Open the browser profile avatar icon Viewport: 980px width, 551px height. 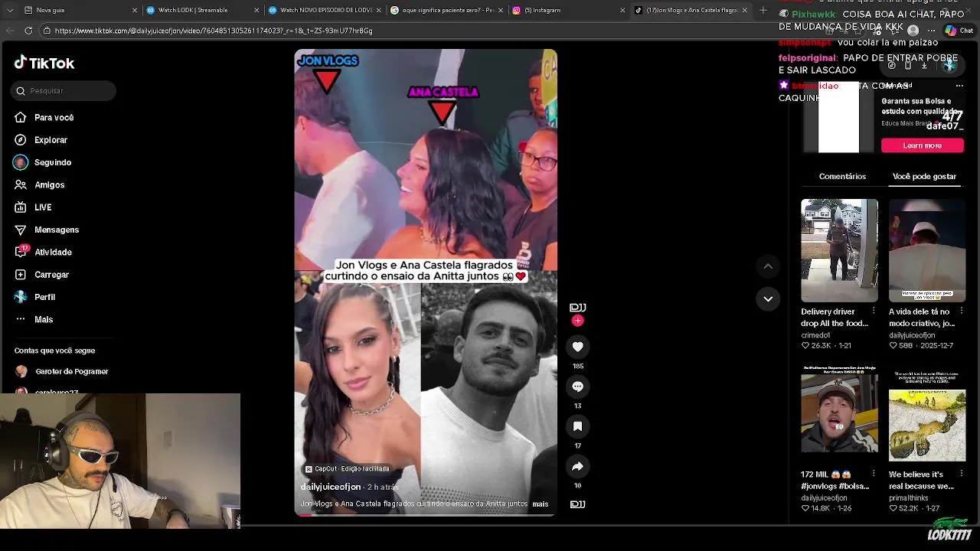click(x=913, y=31)
